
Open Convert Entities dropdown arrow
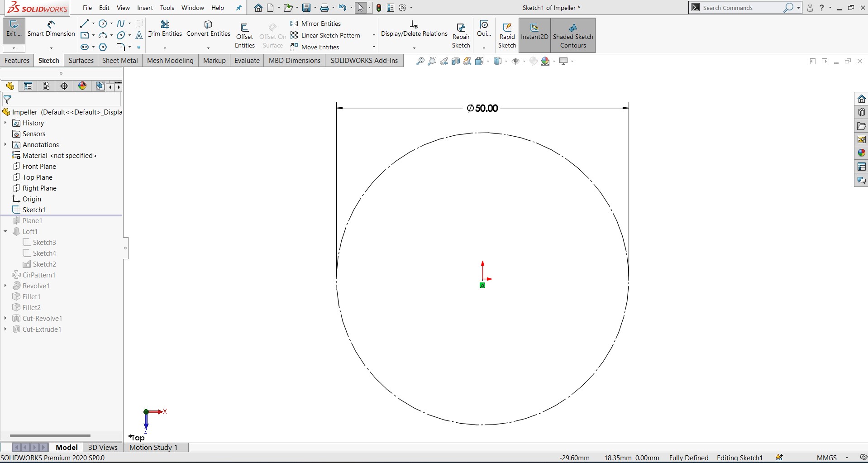pos(208,48)
